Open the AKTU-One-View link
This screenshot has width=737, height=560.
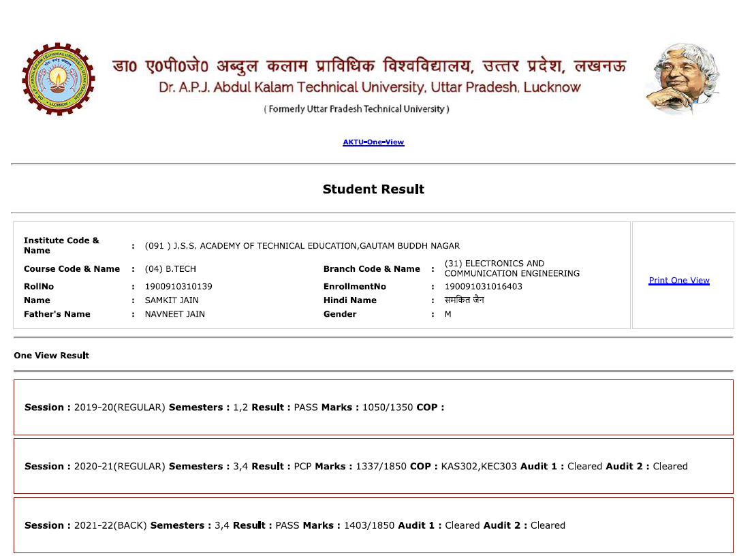(x=373, y=142)
